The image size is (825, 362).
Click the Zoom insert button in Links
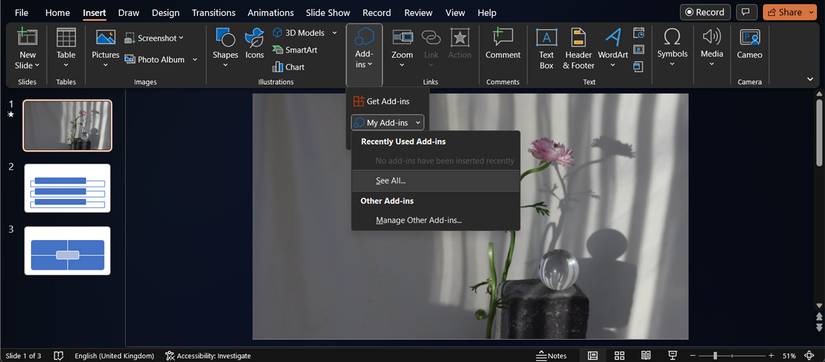click(403, 48)
